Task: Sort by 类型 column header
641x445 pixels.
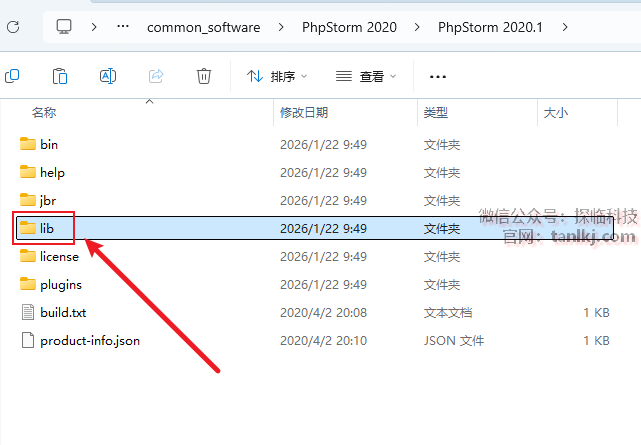Action: [x=436, y=112]
